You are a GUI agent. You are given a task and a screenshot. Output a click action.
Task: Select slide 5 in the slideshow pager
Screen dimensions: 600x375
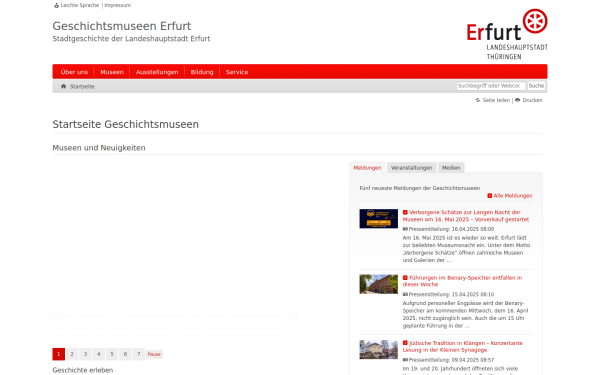(112, 354)
